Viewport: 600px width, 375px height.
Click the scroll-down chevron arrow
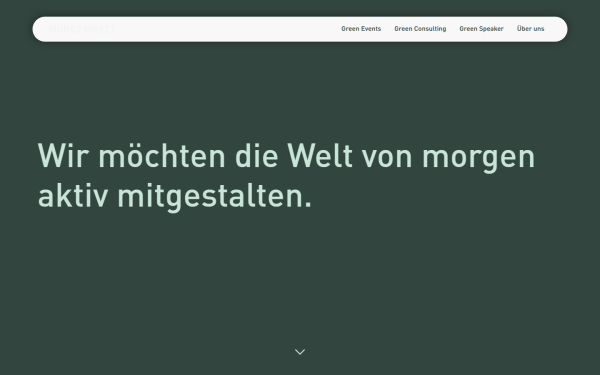click(300, 352)
